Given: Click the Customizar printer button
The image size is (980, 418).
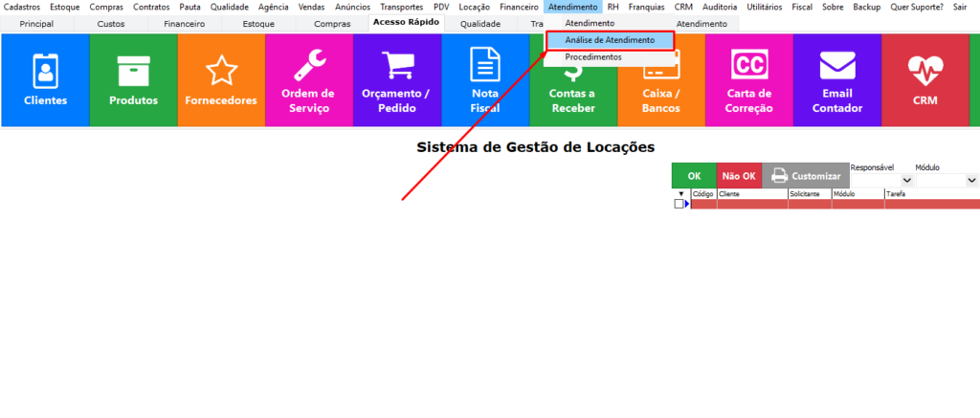Looking at the screenshot, I should pyautogui.click(x=806, y=176).
